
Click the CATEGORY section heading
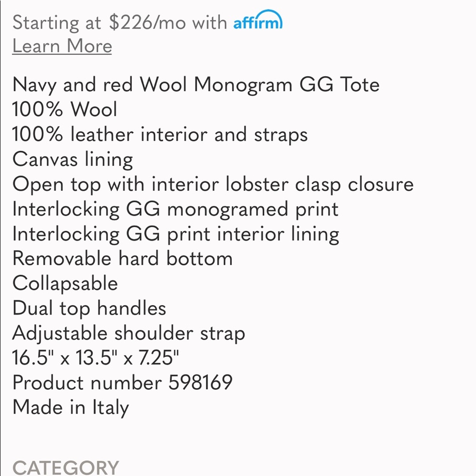click(65, 467)
